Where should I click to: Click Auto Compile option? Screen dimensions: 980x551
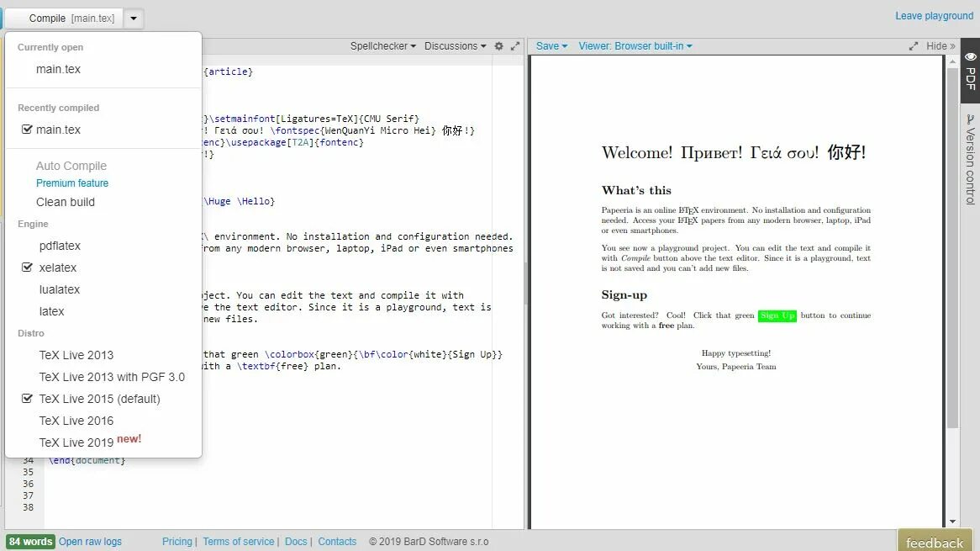[71, 166]
